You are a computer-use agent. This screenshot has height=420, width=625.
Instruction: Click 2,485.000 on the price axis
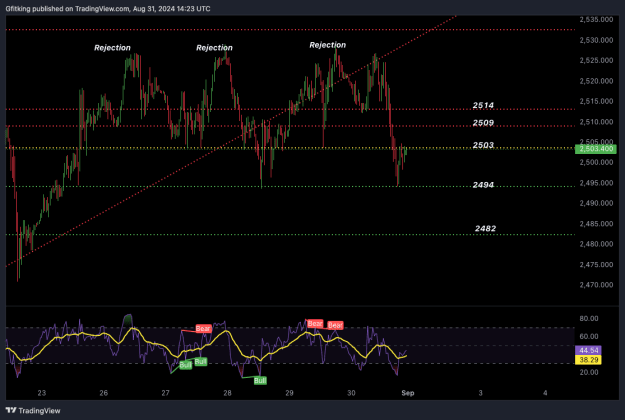pos(596,224)
